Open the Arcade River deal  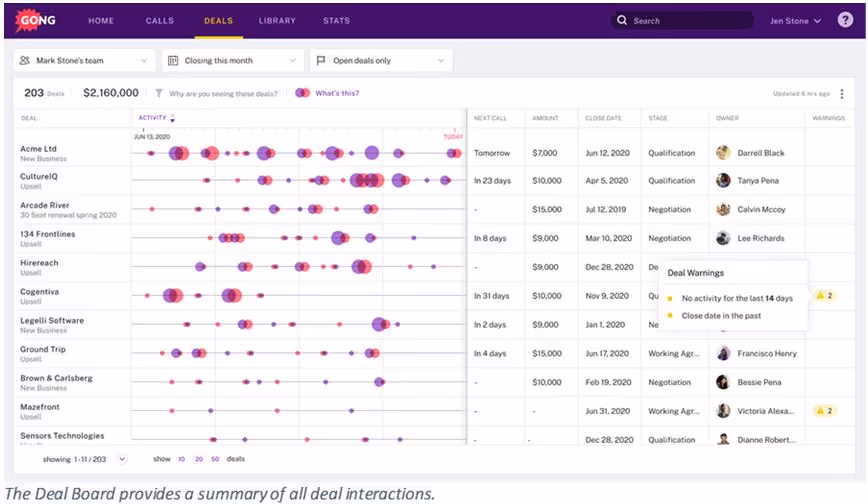[45, 205]
